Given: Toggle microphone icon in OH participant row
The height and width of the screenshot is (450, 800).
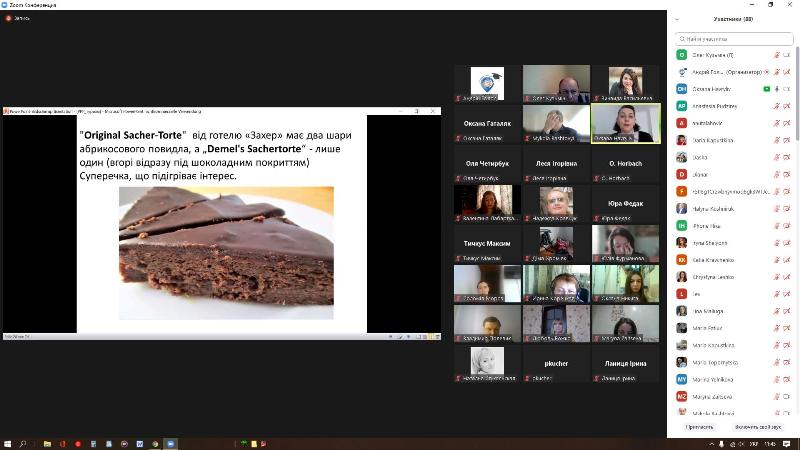Looking at the screenshot, I should (777, 89).
